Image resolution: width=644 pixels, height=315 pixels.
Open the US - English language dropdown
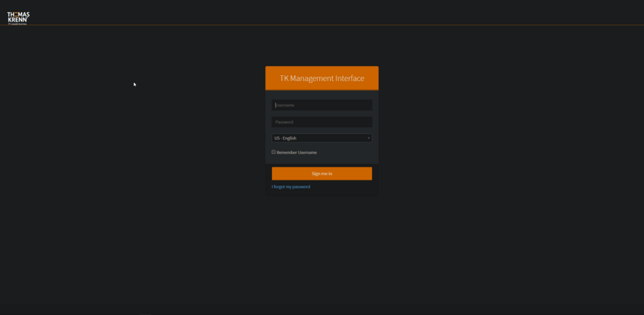pos(321,138)
